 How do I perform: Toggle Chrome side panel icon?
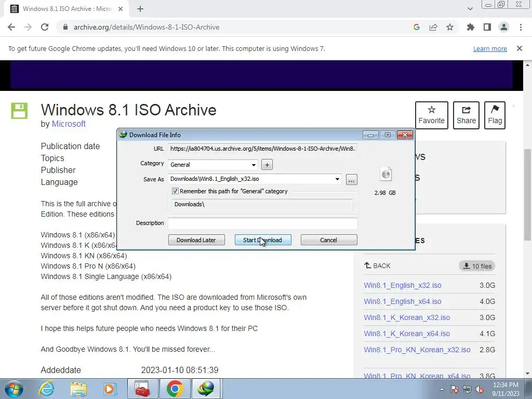(x=487, y=27)
